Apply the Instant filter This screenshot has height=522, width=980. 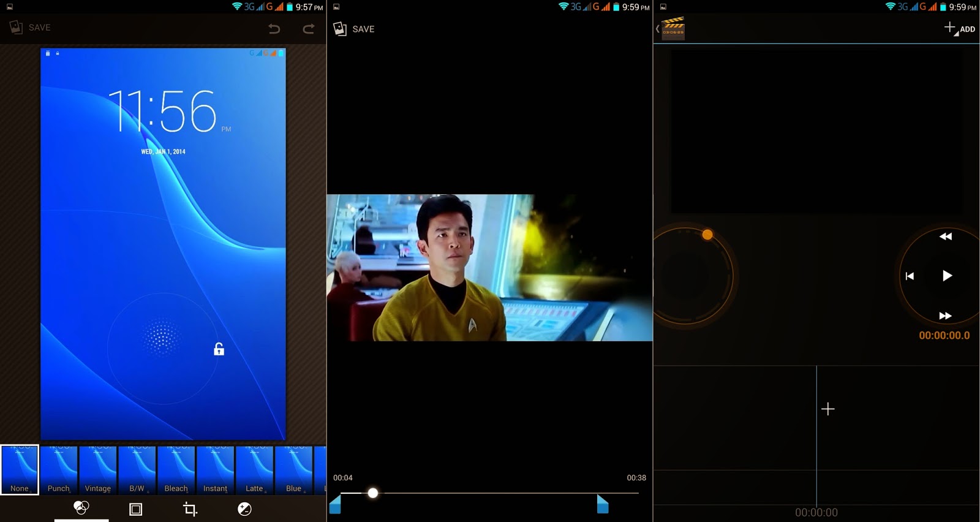[x=216, y=470]
